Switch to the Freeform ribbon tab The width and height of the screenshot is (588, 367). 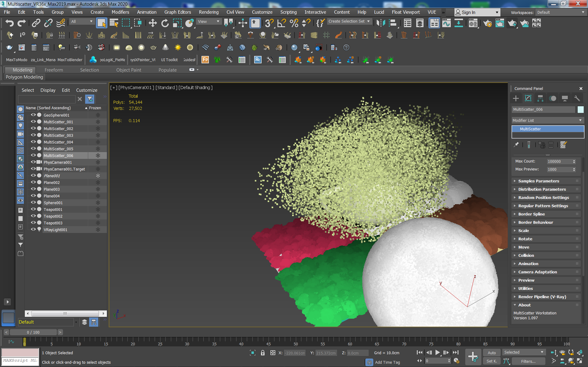pyautogui.click(x=54, y=70)
